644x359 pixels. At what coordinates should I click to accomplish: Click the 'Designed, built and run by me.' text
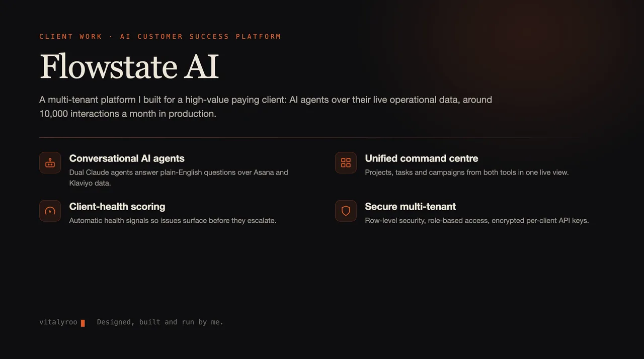pyautogui.click(x=160, y=322)
